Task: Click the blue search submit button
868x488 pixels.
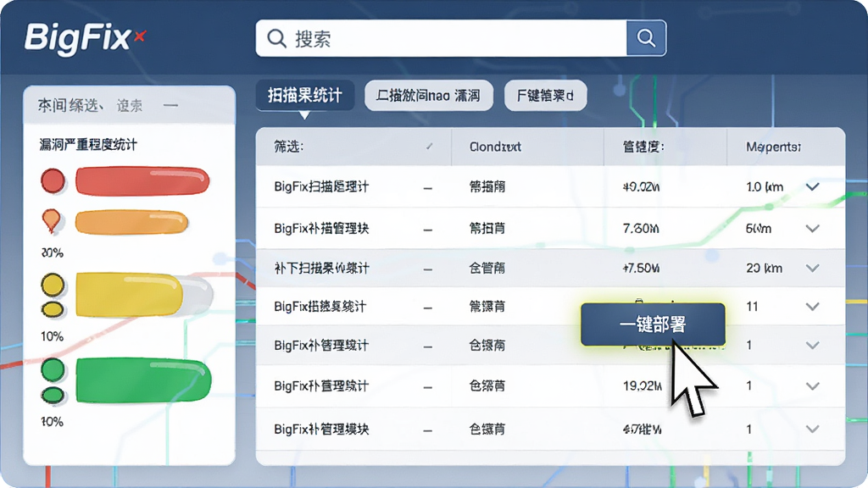Action: pos(646,38)
